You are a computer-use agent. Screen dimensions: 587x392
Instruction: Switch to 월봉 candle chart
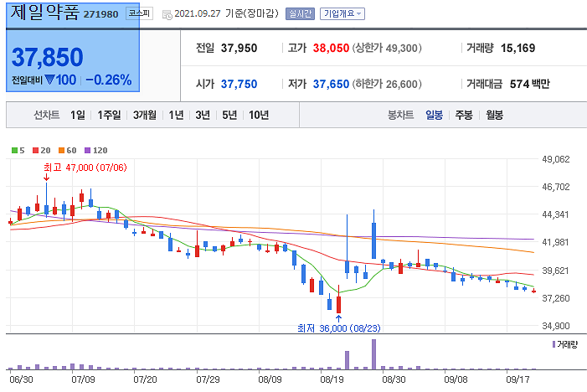494,115
